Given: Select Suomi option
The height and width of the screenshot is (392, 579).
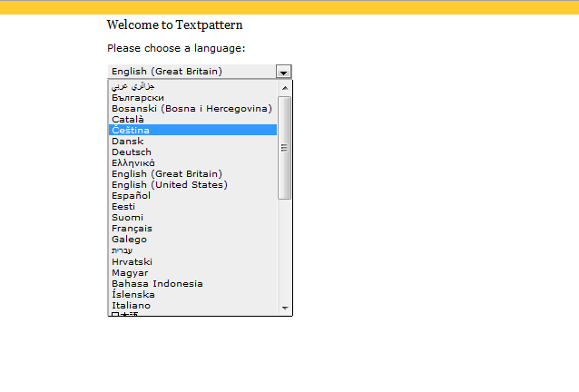Looking at the screenshot, I should (x=193, y=218).
